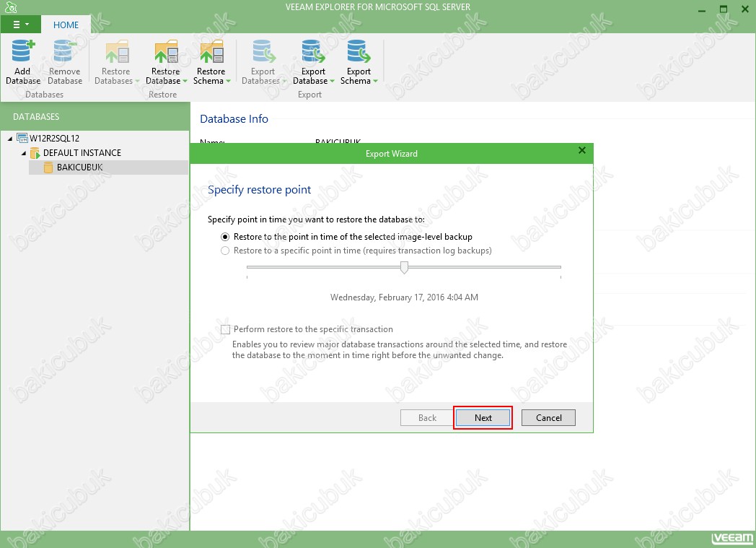Click the 'Wednesday, February 17, 2016 4:04 AM' timestamp
Image resolution: width=756 pixels, height=548 pixels.
(x=404, y=297)
